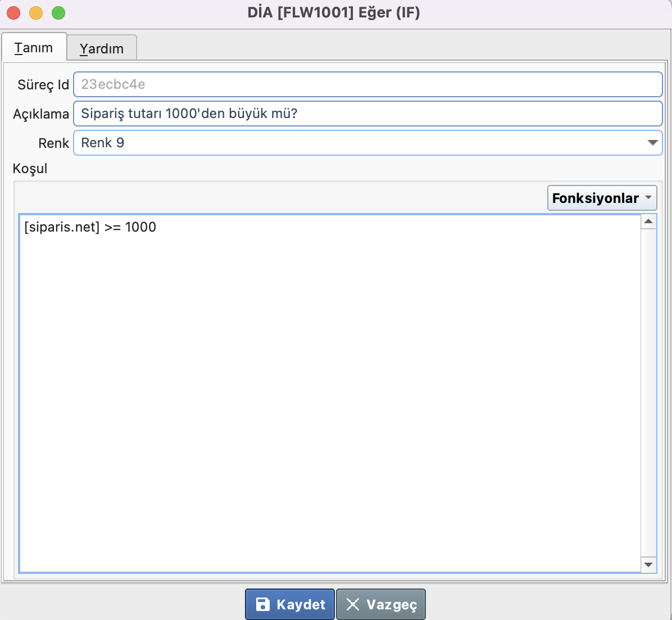672x620 pixels.
Task: Click the X icon on Vazgeç
Action: pos(352,604)
